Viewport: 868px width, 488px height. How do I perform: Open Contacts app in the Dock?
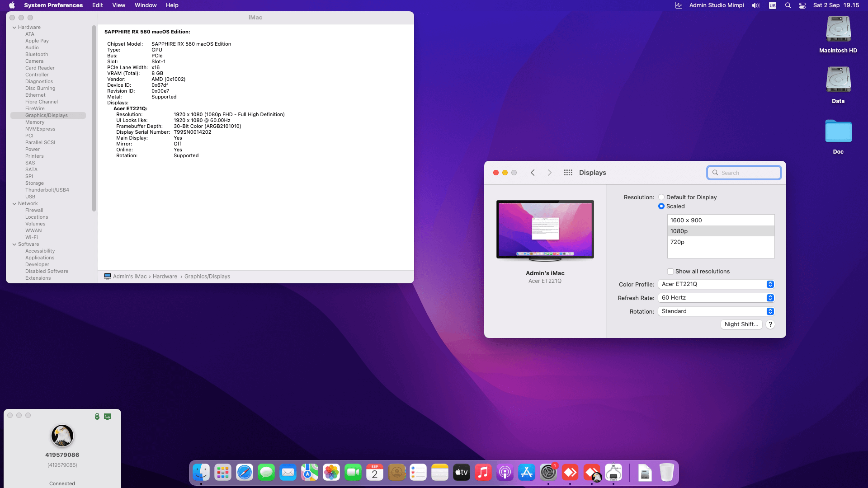pos(396,473)
